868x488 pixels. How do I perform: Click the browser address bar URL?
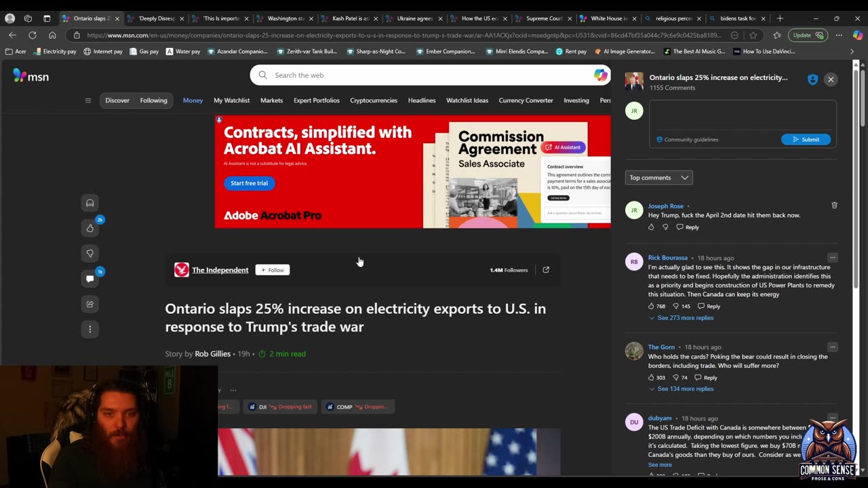pos(404,35)
